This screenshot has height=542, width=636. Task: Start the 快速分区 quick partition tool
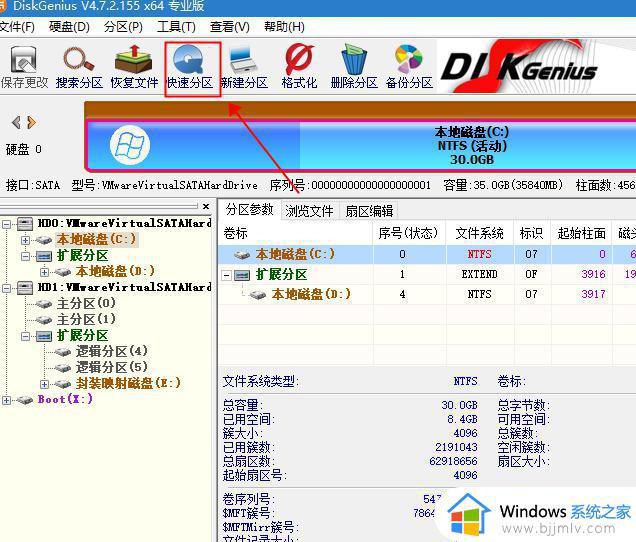[x=190, y=67]
